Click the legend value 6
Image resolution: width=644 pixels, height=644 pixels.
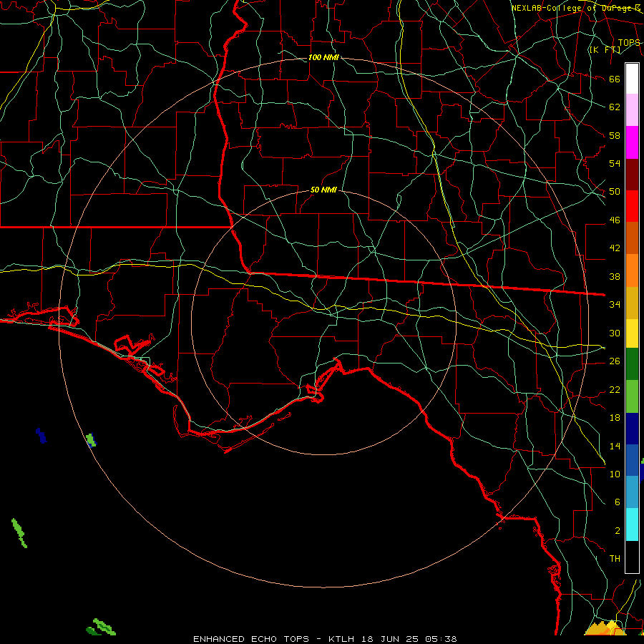click(618, 502)
